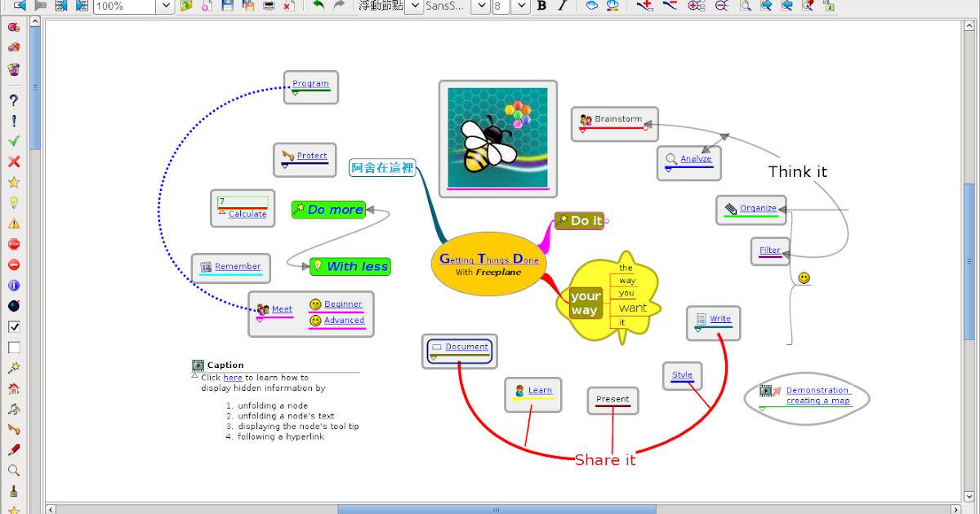980x514 pixels.
Task: Select the red pencil icon
Action: (x=13, y=450)
